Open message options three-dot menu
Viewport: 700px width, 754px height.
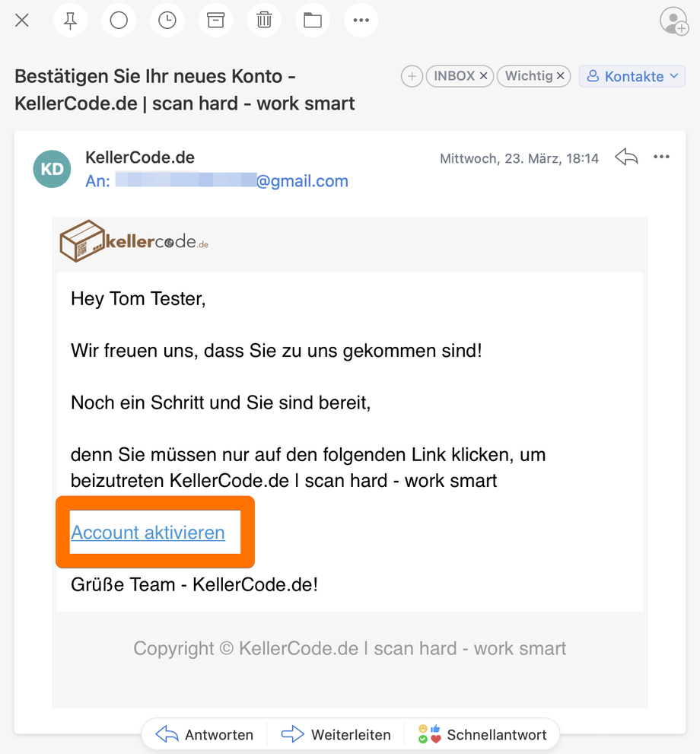tap(661, 157)
